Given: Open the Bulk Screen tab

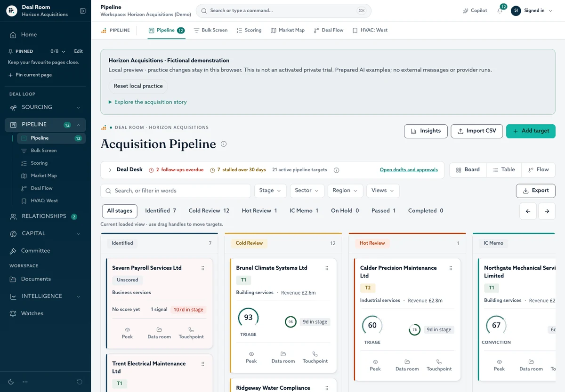Looking at the screenshot, I should pyautogui.click(x=210, y=30).
